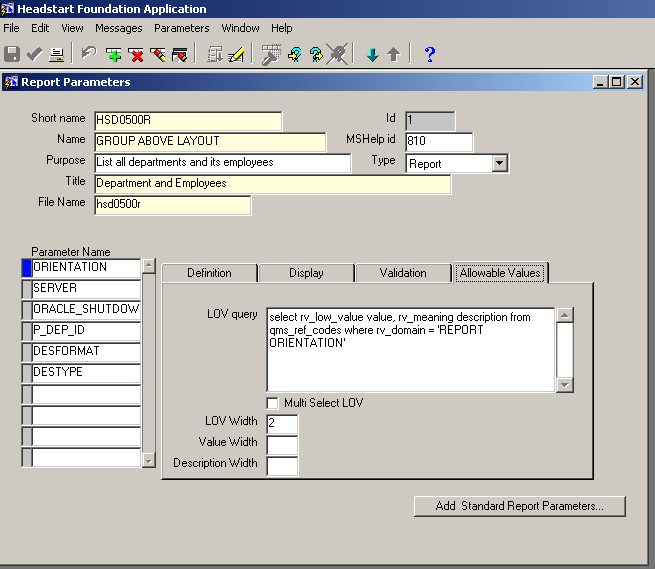Click Add Standard Report Parameters button
Viewport: 655px width, 569px height.
(x=519, y=506)
